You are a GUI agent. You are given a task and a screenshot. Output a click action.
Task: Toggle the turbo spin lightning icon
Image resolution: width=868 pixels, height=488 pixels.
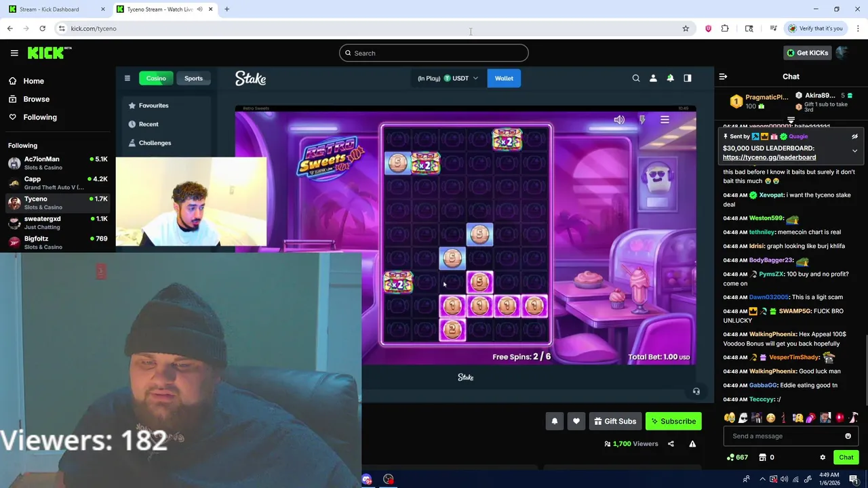point(642,120)
